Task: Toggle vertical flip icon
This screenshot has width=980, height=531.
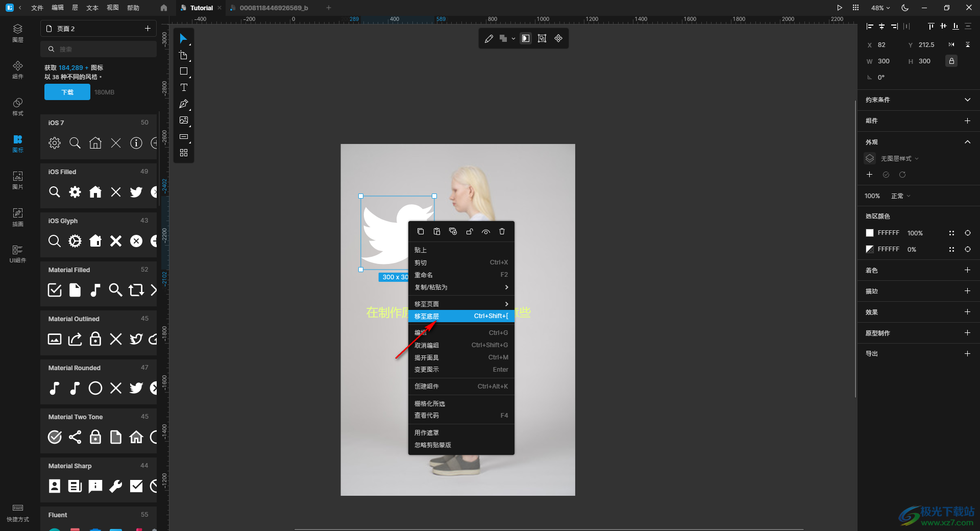Action: (x=968, y=45)
